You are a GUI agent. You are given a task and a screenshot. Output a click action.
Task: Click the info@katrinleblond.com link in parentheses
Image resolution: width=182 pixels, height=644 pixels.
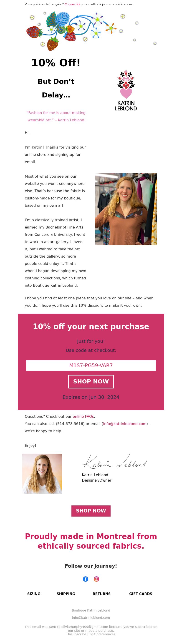click(x=125, y=424)
